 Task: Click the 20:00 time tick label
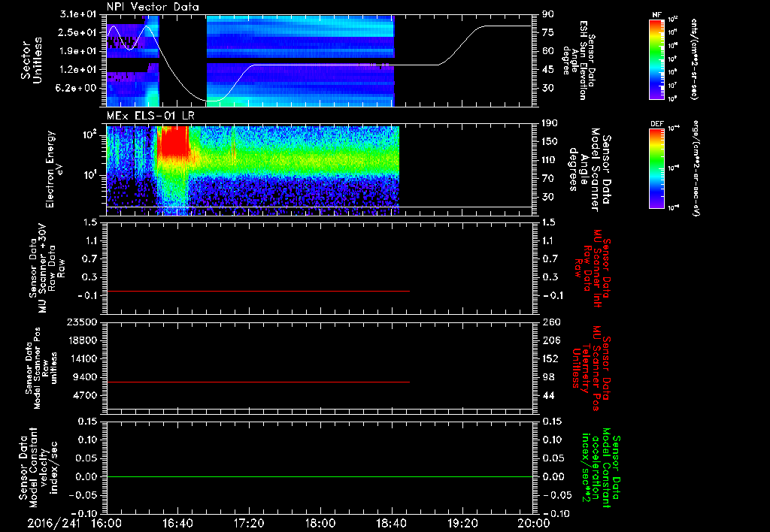535,523
